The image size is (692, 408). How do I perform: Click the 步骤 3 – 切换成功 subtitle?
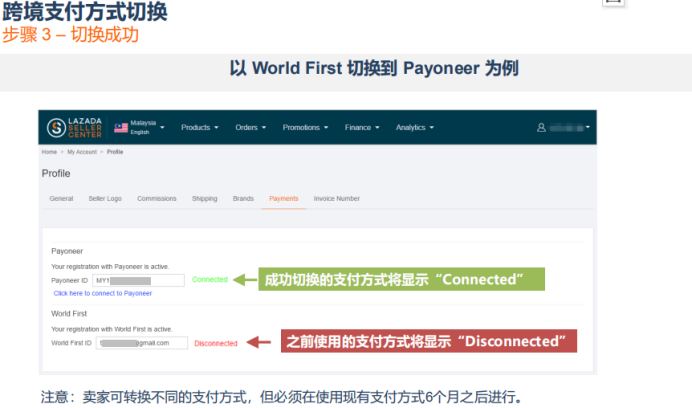[71, 34]
